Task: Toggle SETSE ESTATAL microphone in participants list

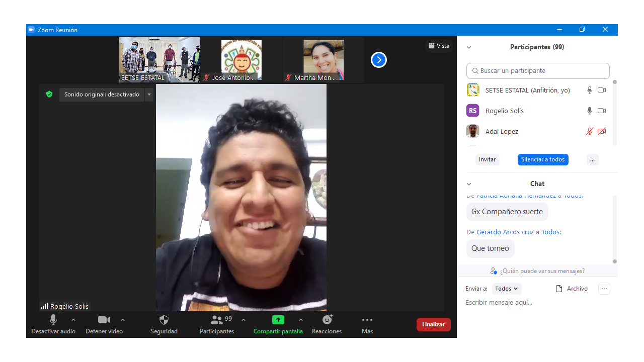Action: pyautogui.click(x=590, y=90)
